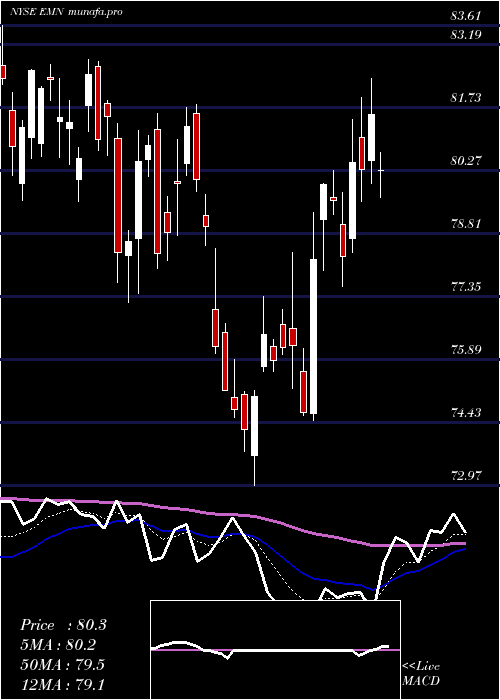Click the NYSE EMN munafa.pro chart title
This screenshot has width=500, height=700.
coord(67,12)
